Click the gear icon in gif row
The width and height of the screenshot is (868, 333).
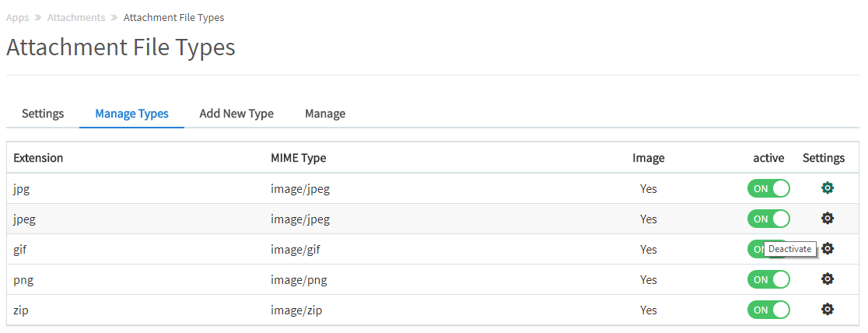828,249
